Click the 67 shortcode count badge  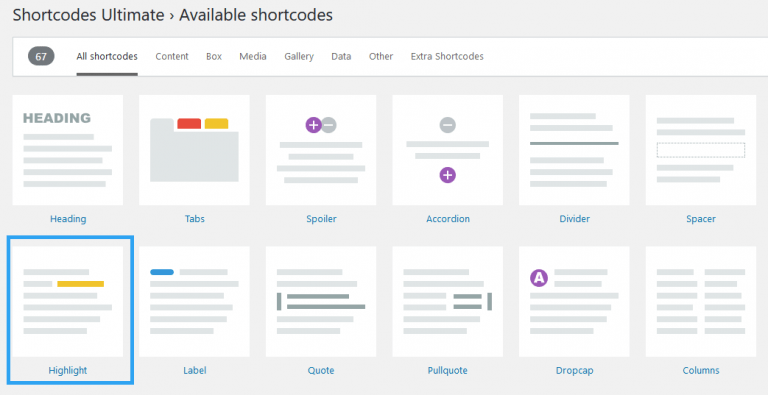pos(41,56)
